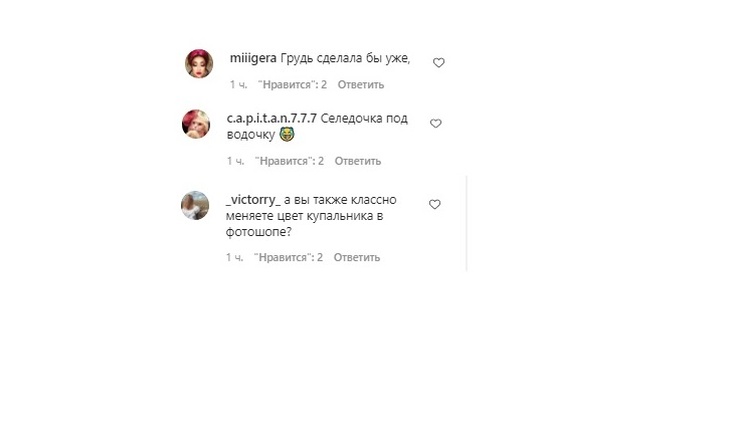View likes count on _victorry_'s comment
The width and height of the screenshot is (730, 439).
tap(288, 257)
